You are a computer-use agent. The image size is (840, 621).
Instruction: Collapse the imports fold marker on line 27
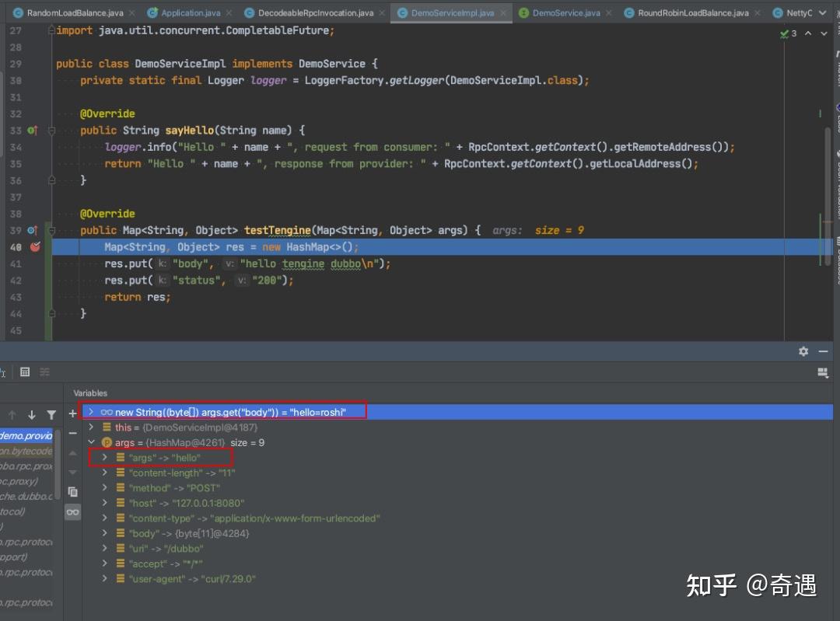(52, 30)
